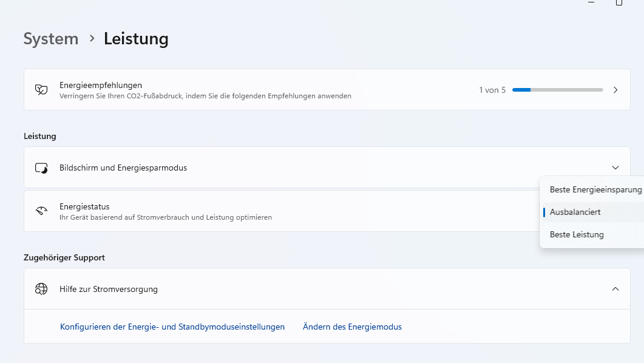Image resolution: width=644 pixels, height=363 pixels.
Task: Click the screen icon for Bildschirm und Energiesparmodus
Action: pos(41,168)
